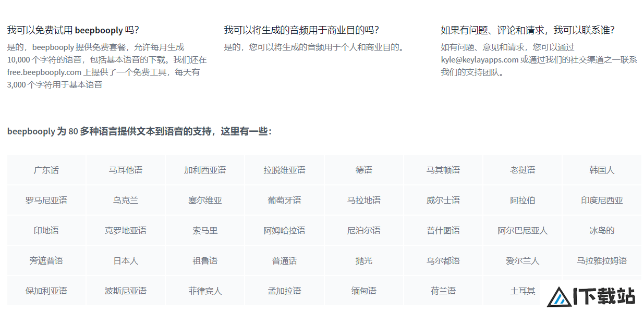
Task: Click the free.beepbooply.com address in the answer
Action: click(x=44, y=72)
